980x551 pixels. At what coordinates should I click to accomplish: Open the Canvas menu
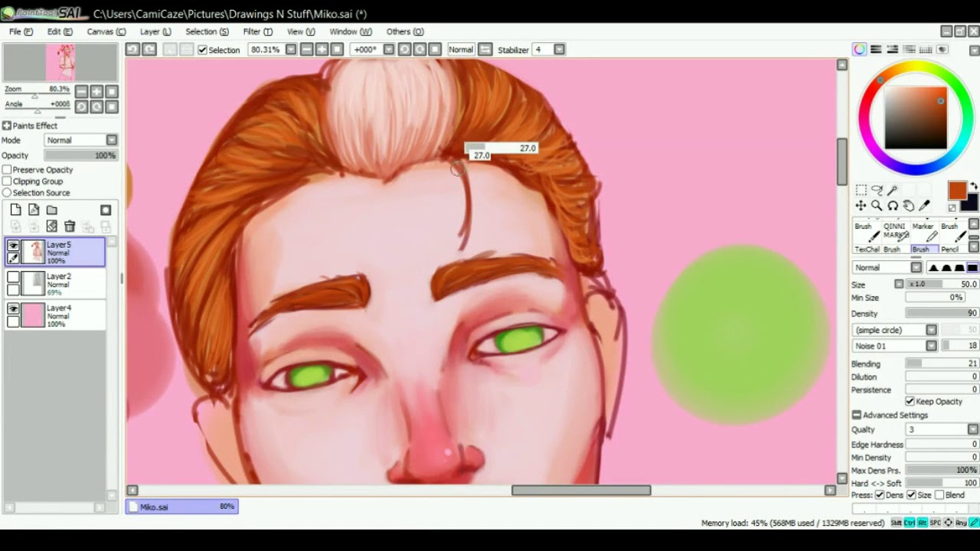pyautogui.click(x=106, y=31)
